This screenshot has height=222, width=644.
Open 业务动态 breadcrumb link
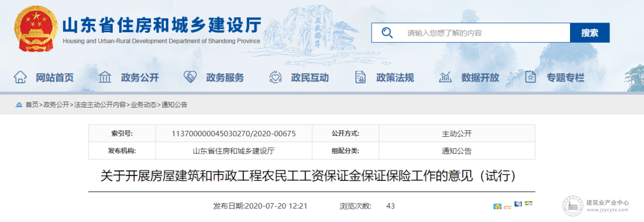pos(144,105)
